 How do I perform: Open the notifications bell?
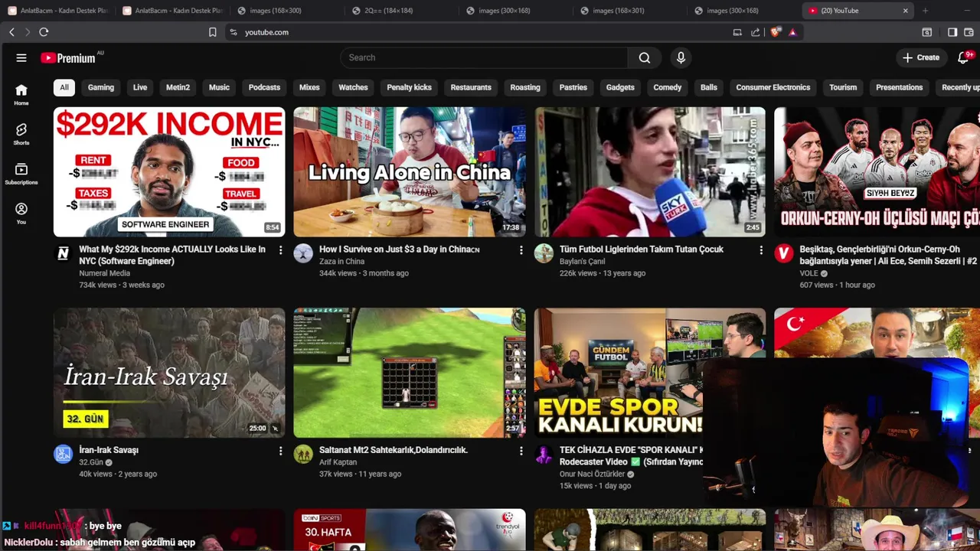click(x=963, y=57)
